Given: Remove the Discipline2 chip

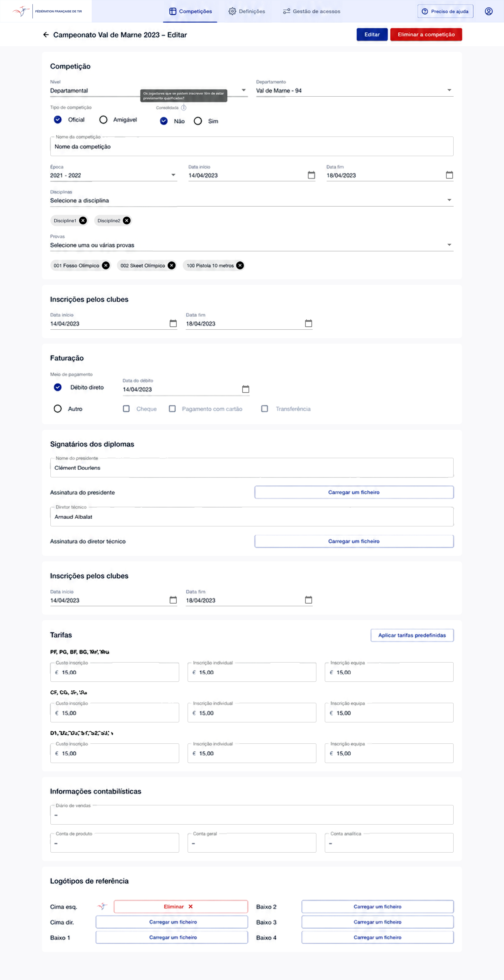Looking at the screenshot, I should (127, 221).
